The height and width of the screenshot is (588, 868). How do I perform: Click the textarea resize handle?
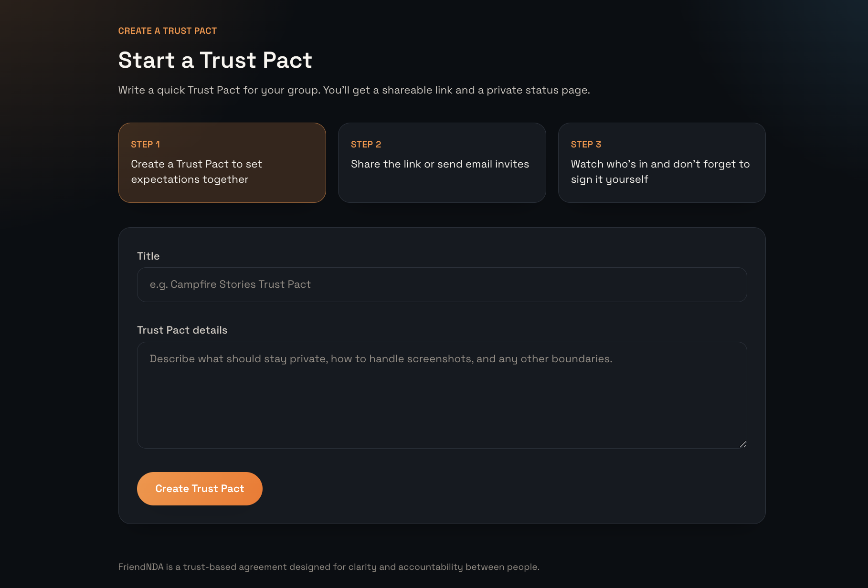[x=743, y=445]
